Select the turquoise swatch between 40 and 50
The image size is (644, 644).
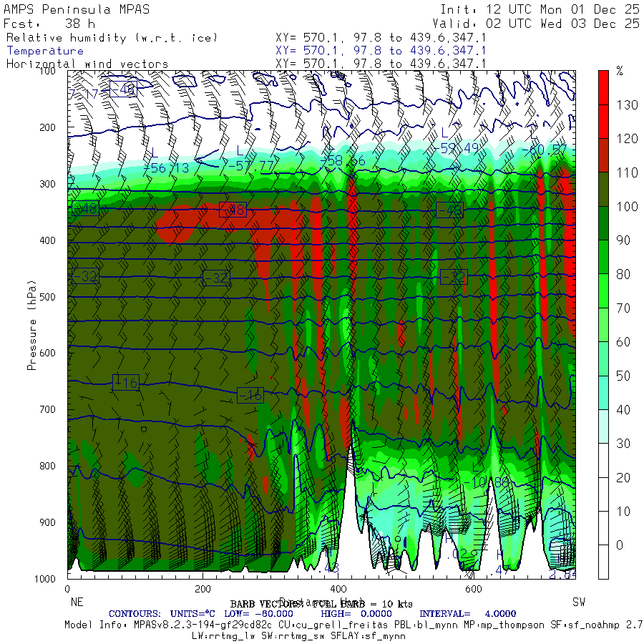pos(603,393)
